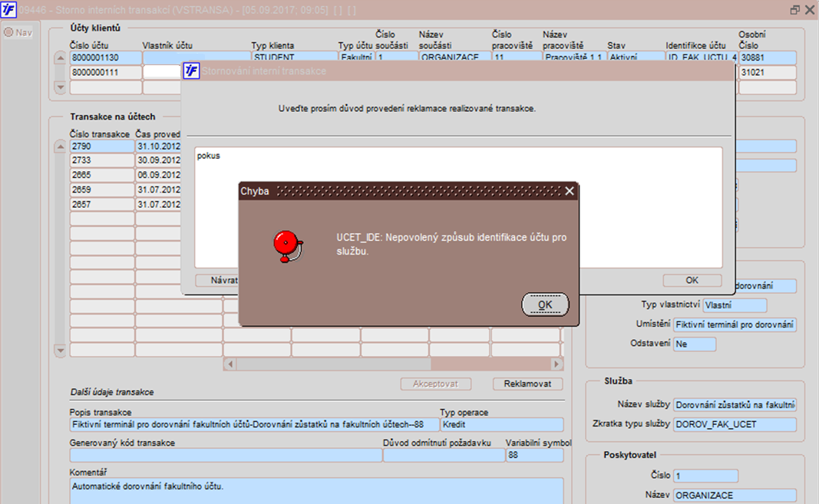
Task: Click the Návrat button
Action: [x=217, y=281]
